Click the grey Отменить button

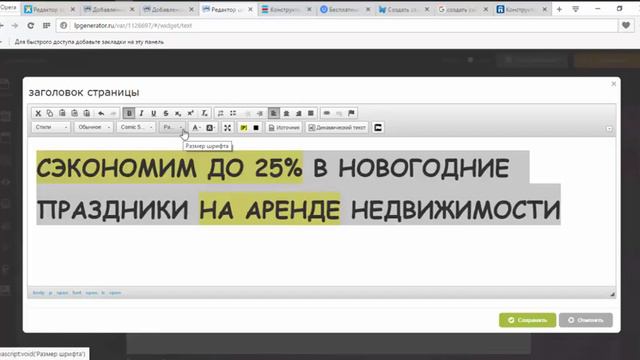point(586,320)
